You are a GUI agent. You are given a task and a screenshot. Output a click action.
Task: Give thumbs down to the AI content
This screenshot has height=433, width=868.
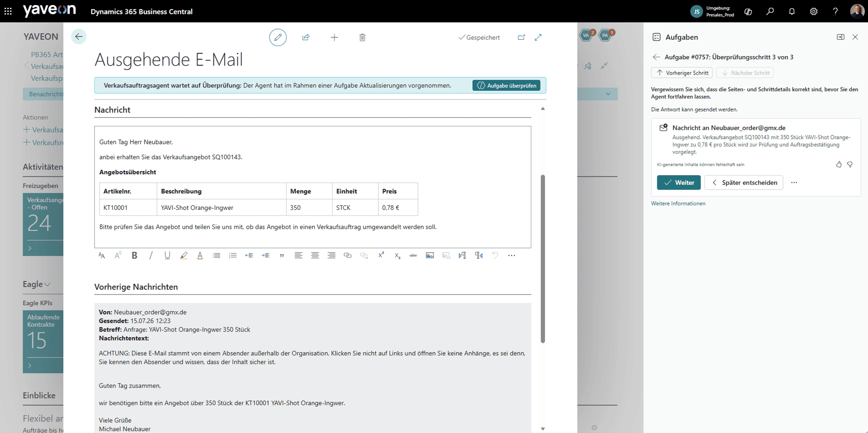click(850, 165)
